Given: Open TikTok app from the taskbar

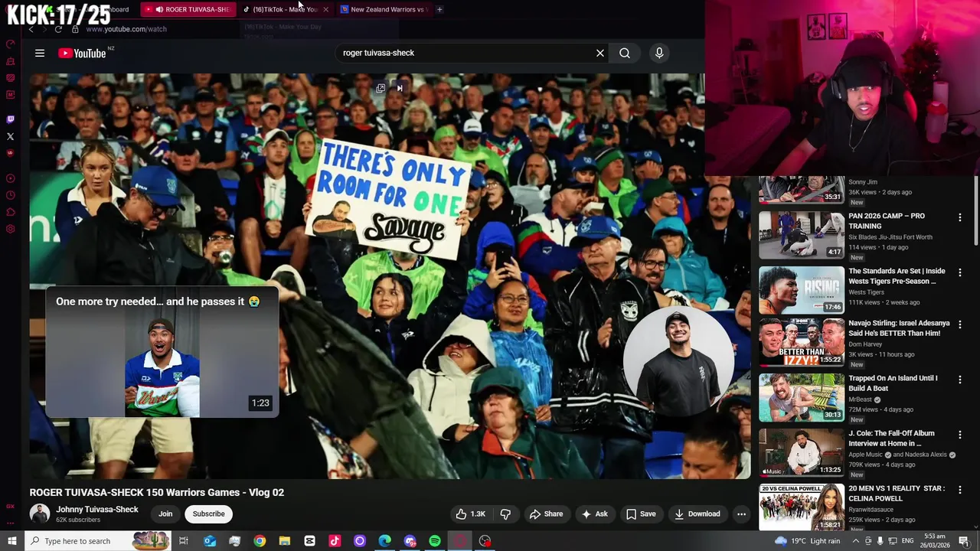Looking at the screenshot, I should [x=335, y=541].
